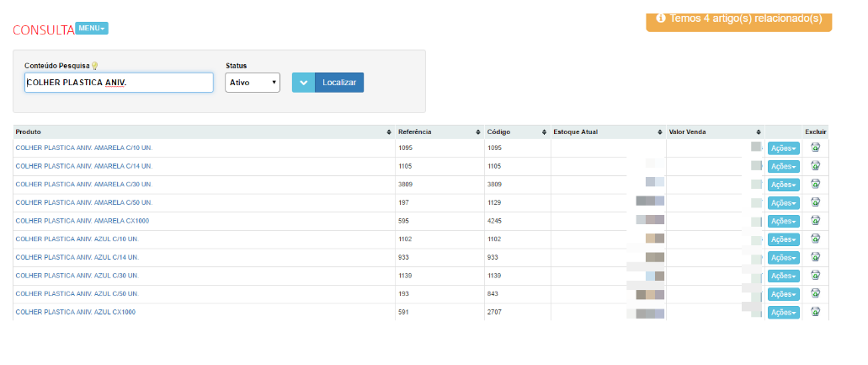
Task: Click trash icon for AMARELA C/30 UN. row
Action: [815, 184]
